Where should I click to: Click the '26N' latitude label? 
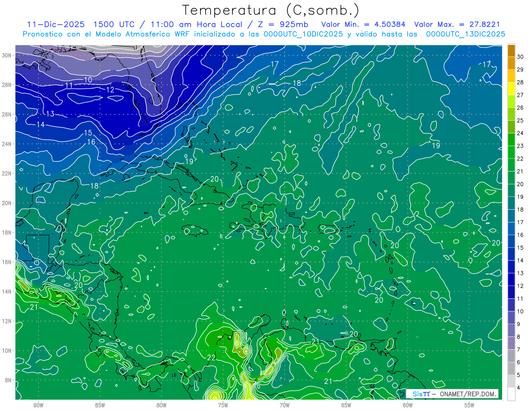pyautogui.click(x=7, y=114)
